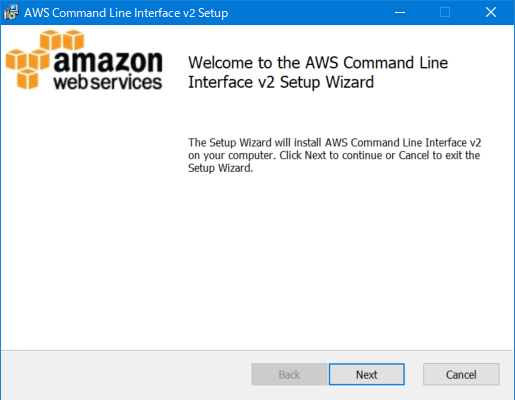Click the 'Welcome to the AWS Command Line' heading

tap(318, 63)
